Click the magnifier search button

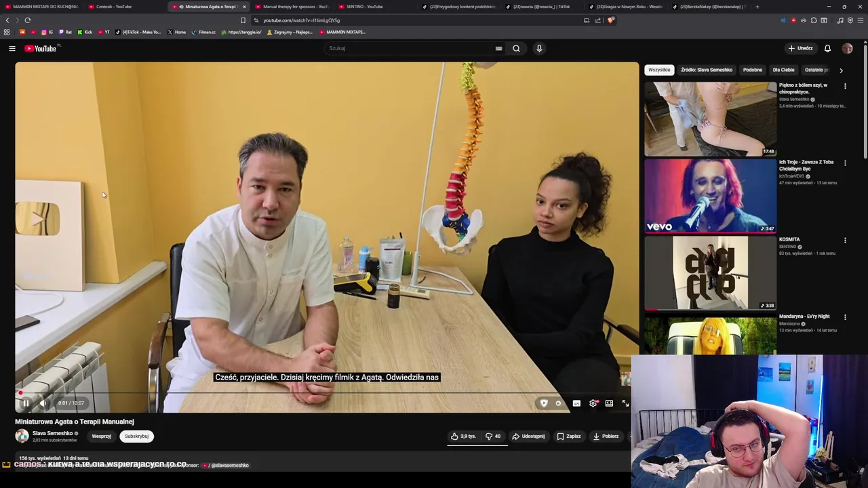516,48
